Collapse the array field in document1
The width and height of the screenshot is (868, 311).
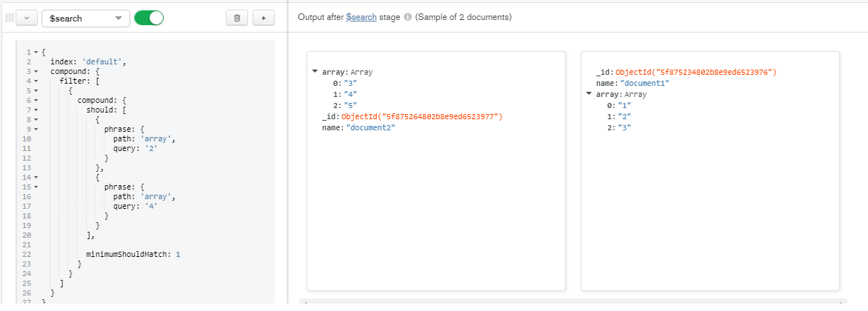[x=590, y=94]
